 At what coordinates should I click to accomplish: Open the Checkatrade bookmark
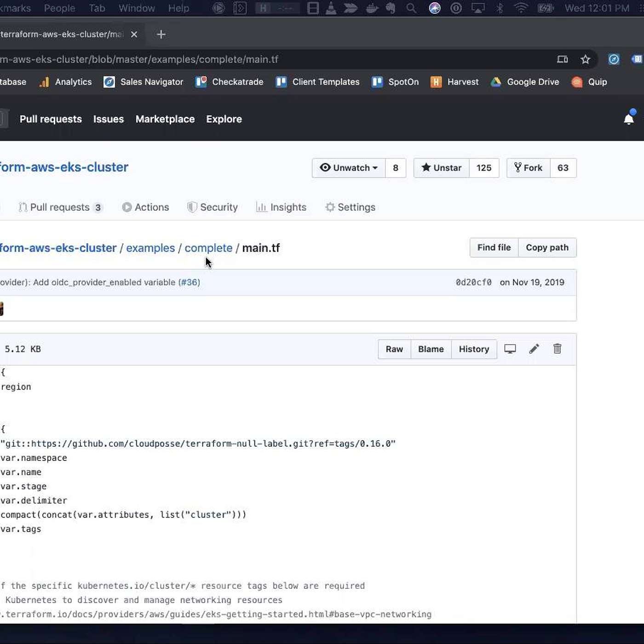230,82
